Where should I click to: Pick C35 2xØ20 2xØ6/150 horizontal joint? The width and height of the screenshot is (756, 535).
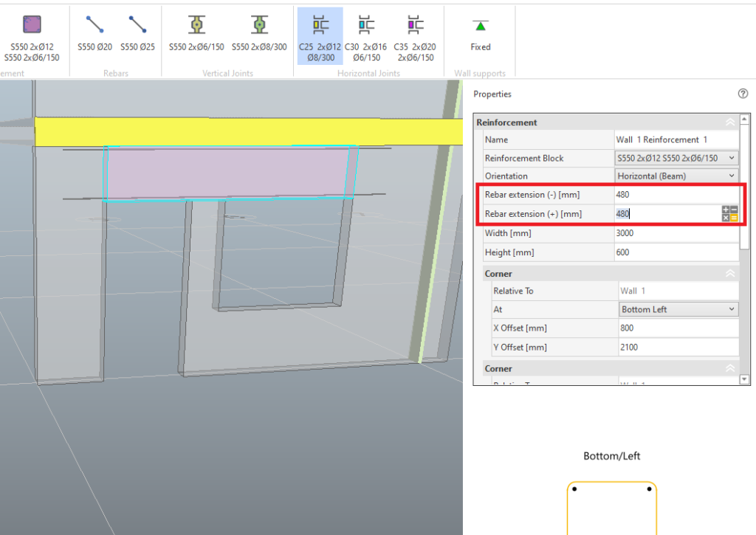click(415, 25)
